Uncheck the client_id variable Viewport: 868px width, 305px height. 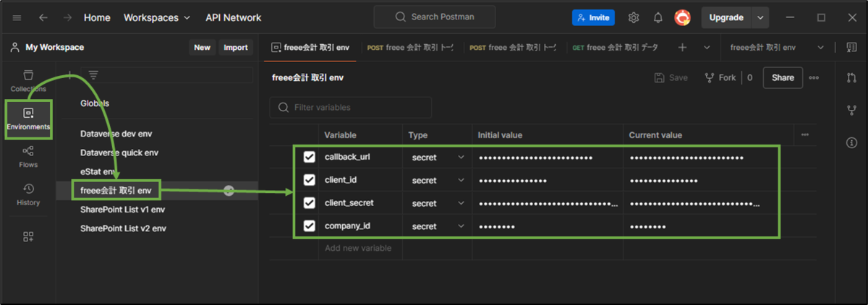pos(310,180)
